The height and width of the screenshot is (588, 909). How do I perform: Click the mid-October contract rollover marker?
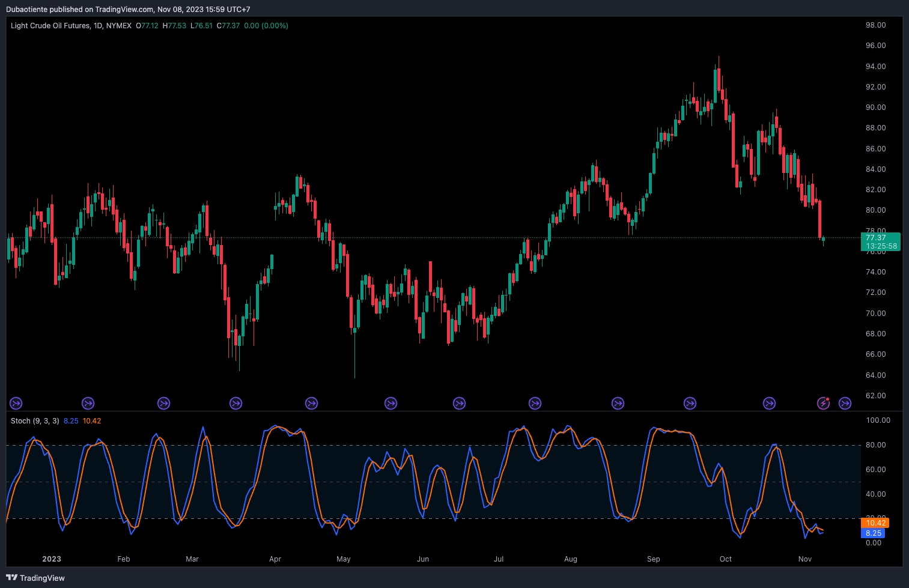(x=769, y=404)
